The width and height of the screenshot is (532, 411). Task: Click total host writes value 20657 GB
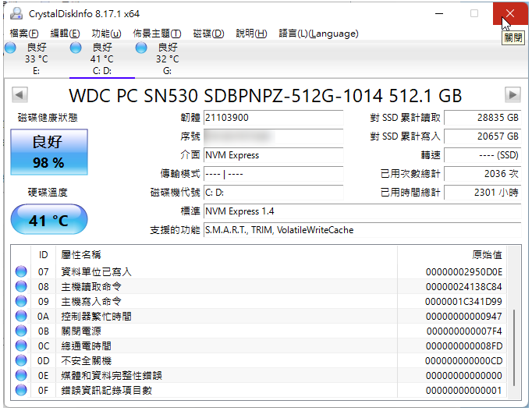(482, 136)
